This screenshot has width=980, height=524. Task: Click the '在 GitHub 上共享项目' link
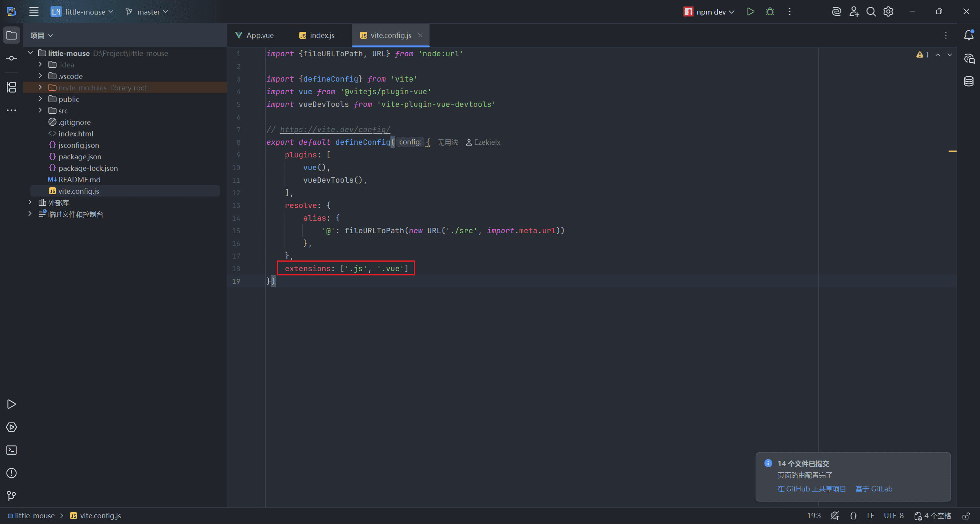[812, 489]
